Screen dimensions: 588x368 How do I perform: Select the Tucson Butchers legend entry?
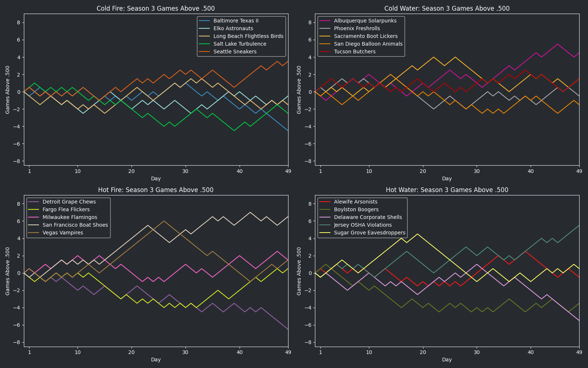(355, 52)
